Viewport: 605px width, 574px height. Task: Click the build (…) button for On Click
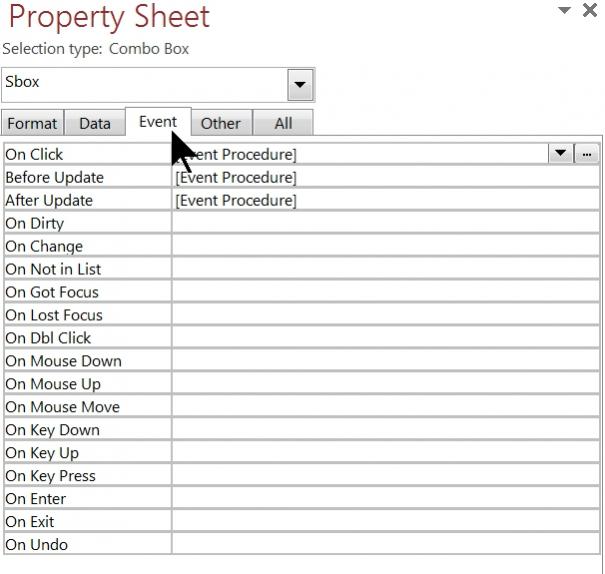pos(587,154)
